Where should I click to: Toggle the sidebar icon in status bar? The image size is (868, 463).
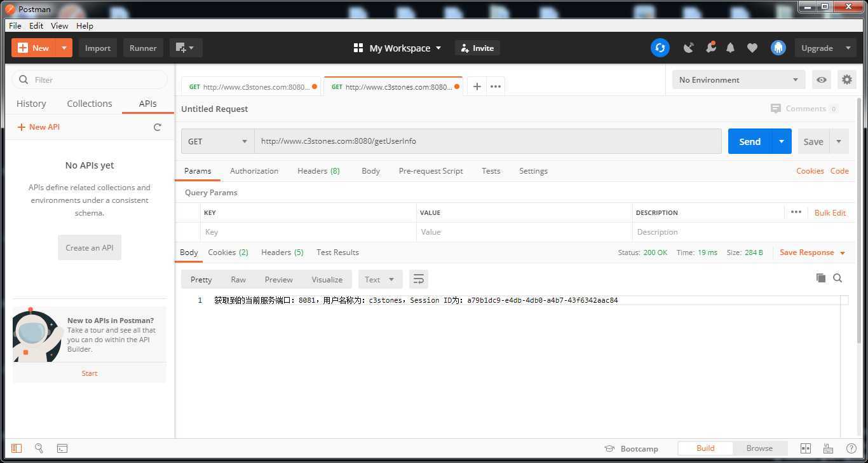coord(17,448)
